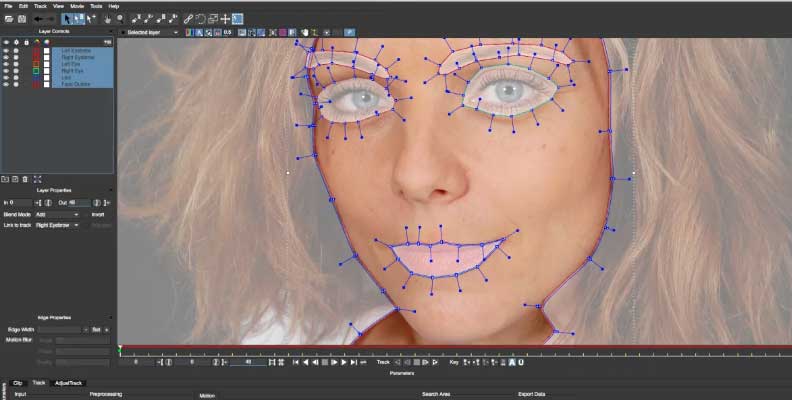Expand the Link to track dropdown
The image size is (792, 400).
58,226
